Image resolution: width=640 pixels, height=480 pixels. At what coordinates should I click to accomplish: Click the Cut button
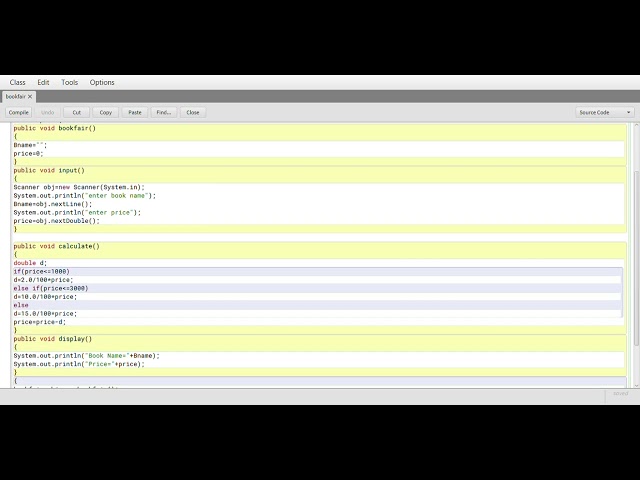tap(77, 112)
